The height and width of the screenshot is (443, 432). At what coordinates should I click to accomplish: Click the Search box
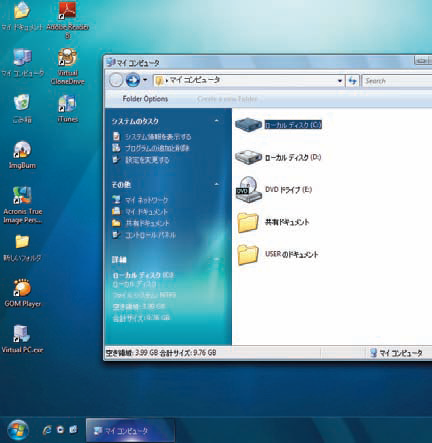tap(397, 81)
